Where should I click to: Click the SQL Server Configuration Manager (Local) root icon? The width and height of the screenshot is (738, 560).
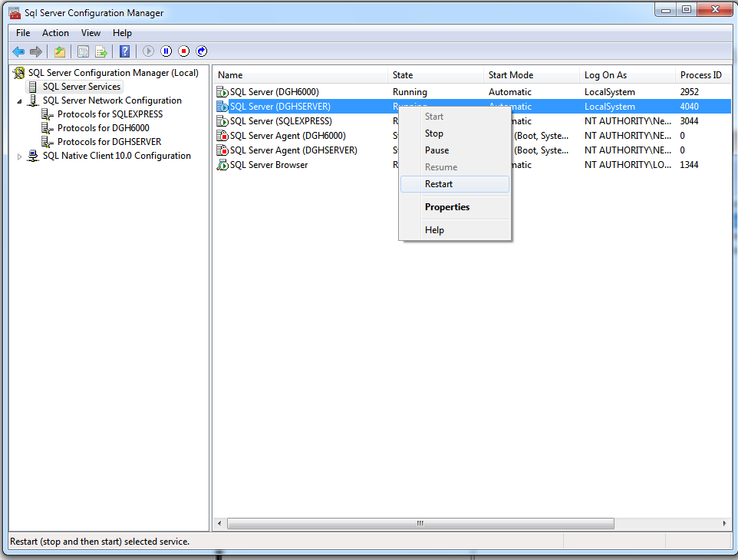[19, 73]
